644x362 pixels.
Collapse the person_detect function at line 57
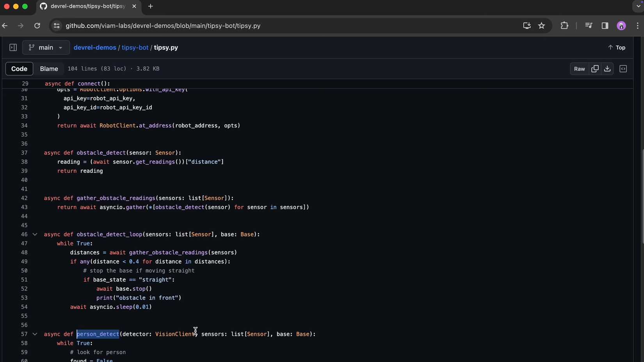[35, 334]
